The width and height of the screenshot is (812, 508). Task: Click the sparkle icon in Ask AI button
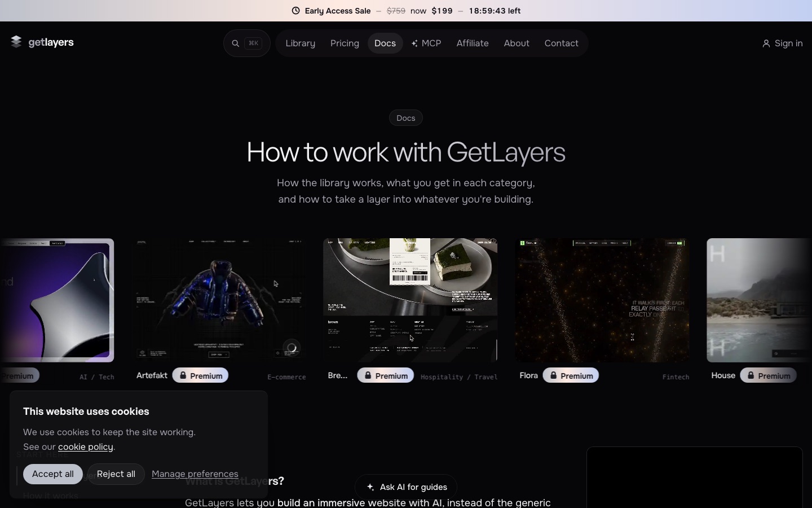[x=370, y=487]
